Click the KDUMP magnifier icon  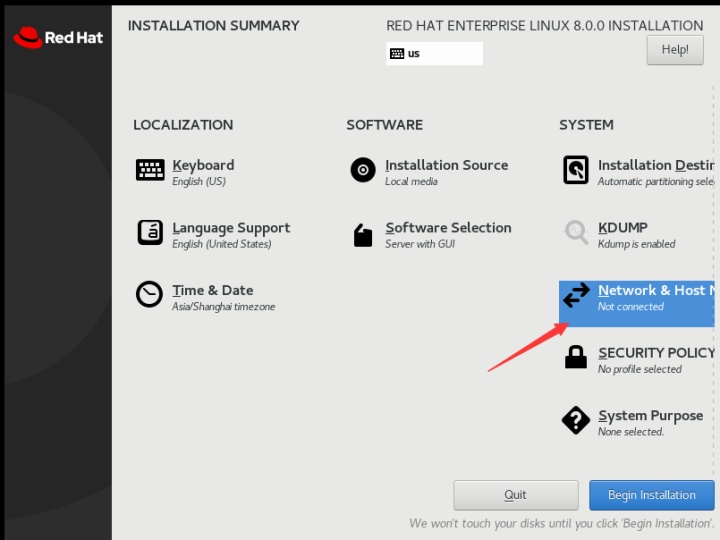(576, 232)
